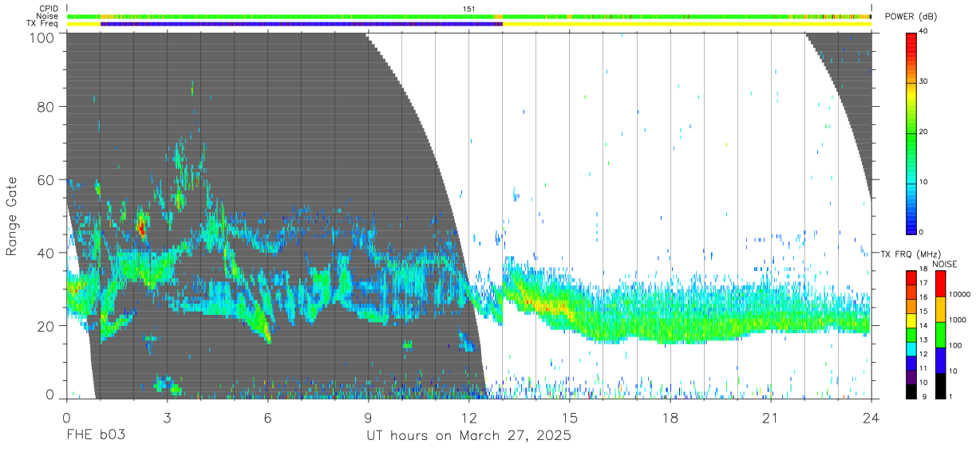Click the FHE b03 radar beam label

click(95, 436)
